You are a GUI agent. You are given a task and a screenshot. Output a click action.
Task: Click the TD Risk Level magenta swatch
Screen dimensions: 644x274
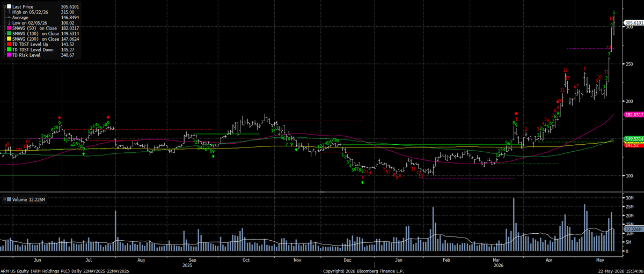click(9, 55)
